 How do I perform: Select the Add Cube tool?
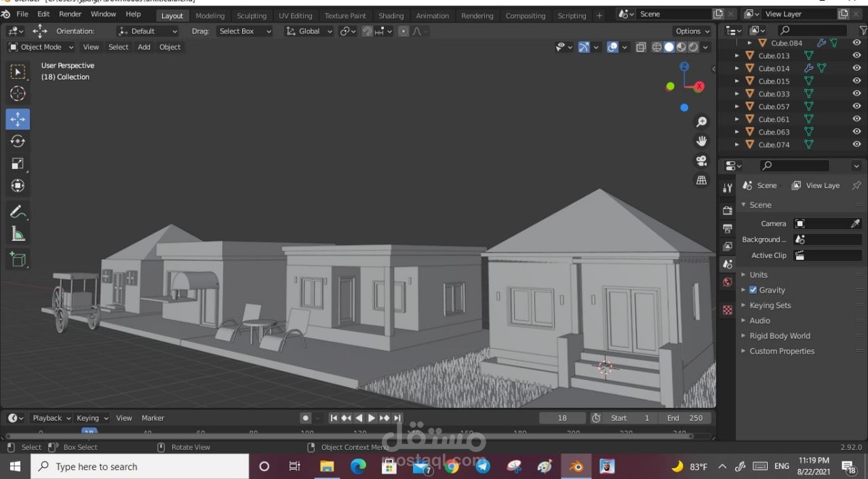pos(18,259)
